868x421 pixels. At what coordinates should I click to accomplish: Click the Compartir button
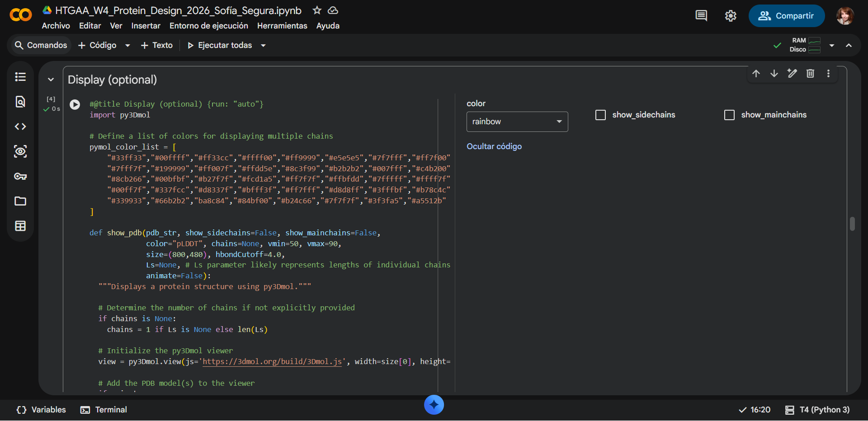787,16
